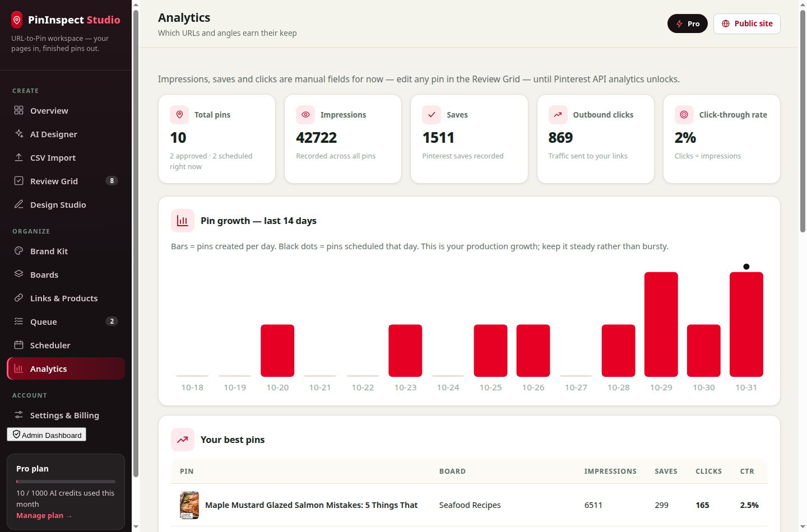Follow the Manage plan link
Viewport: 807px width, 532px height.
point(44,516)
